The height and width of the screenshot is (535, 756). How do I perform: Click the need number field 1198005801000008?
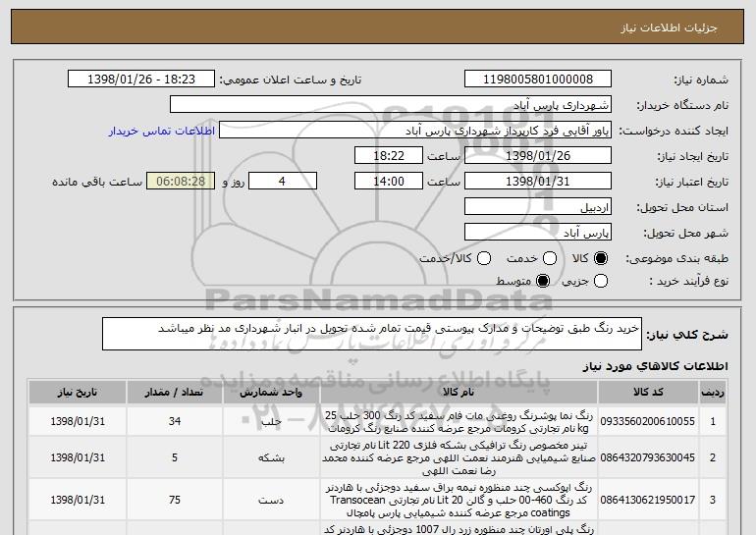[538, 80]
